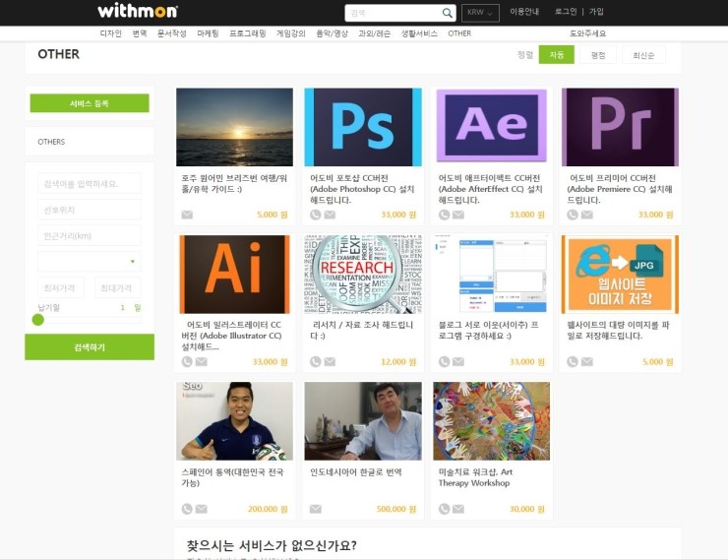Open the 도와주세요 link
The width and height of the screenshot is (728, 560).
coord(587,33)
